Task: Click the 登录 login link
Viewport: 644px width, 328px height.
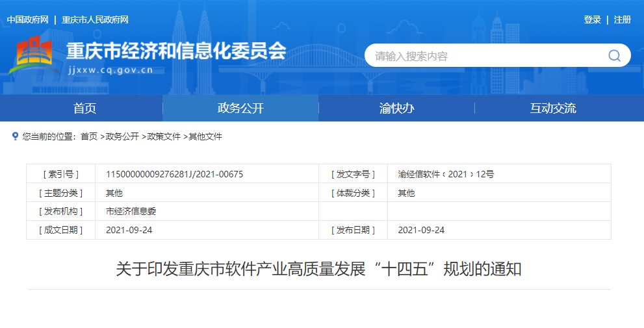Action: coord(592,19)
